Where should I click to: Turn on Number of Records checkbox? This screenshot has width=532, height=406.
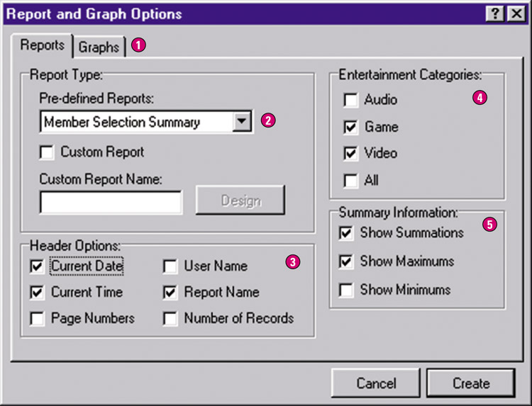tap(170, 319)
